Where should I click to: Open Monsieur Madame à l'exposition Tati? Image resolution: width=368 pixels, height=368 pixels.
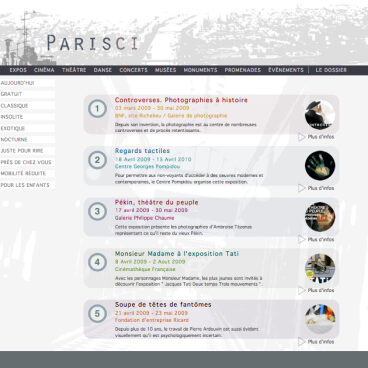click(177, 254)
